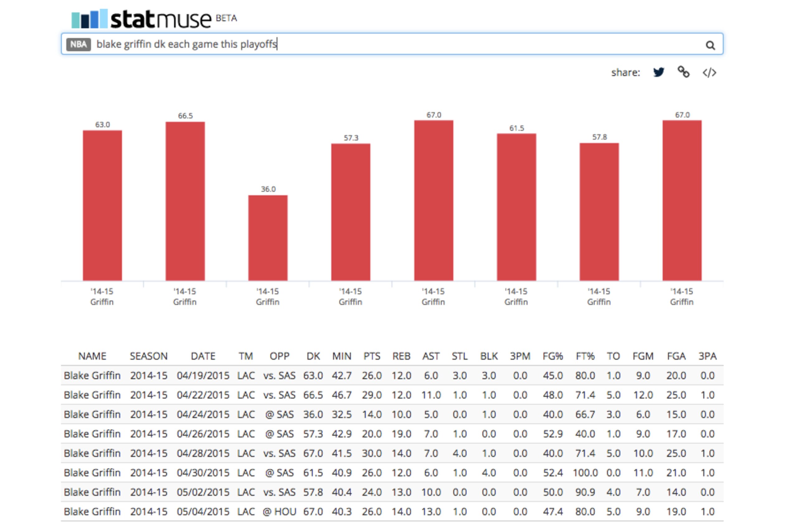The image size is (797, 532).
Task: Sort table by DATE column header
Action: click(x=203, y=356)
